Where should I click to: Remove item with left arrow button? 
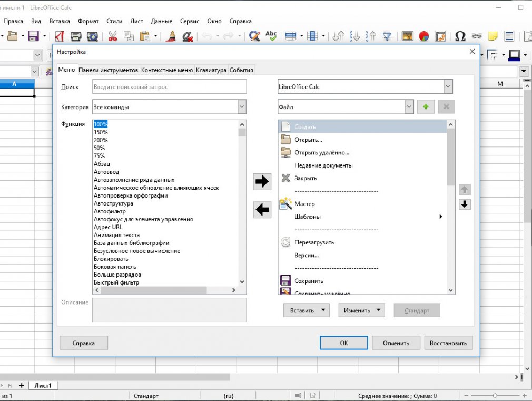click(262, 210)
